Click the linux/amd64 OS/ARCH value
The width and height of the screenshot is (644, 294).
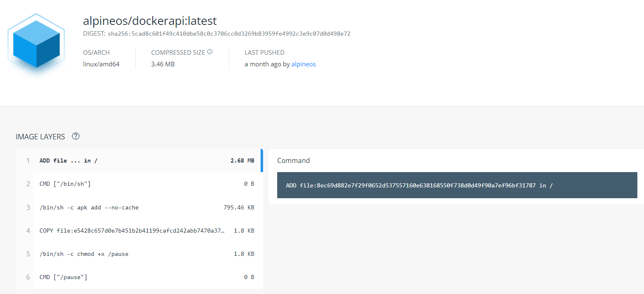[x=101, y=64]
